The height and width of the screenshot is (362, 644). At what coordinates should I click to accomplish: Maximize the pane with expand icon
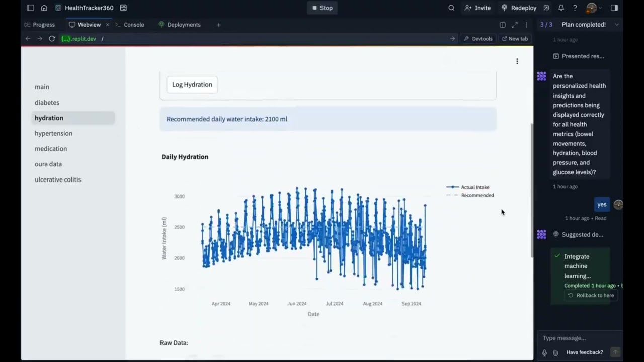515,25
